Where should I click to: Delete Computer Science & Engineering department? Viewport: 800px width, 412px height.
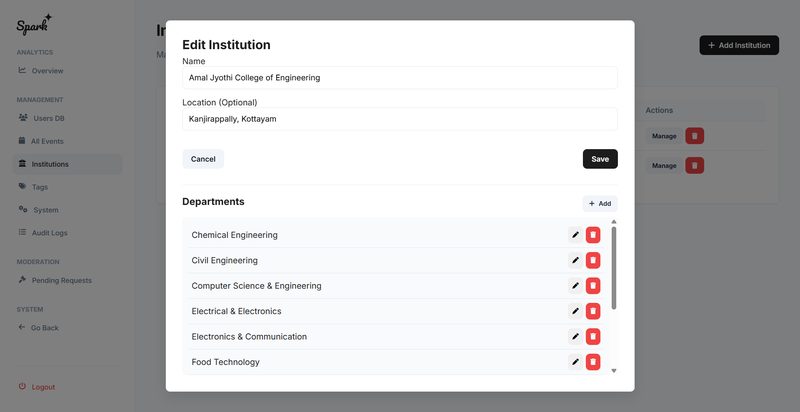coord(593,286)
